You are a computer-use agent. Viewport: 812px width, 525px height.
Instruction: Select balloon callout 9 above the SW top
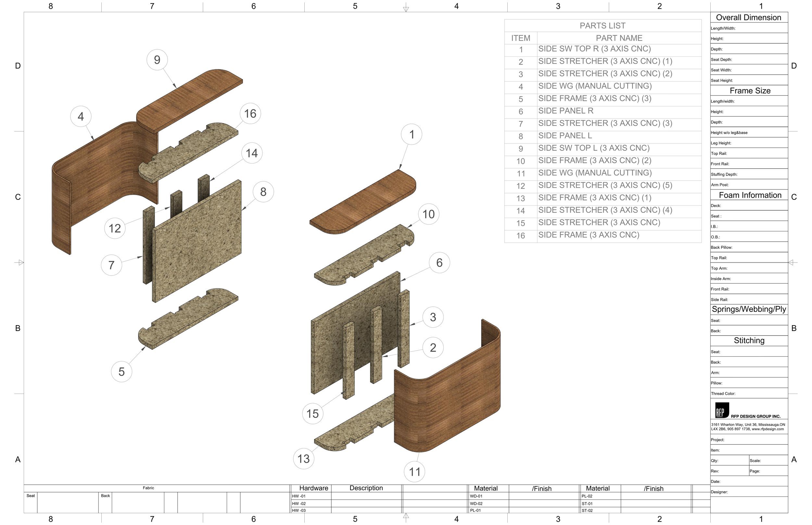tap(157, 59)
